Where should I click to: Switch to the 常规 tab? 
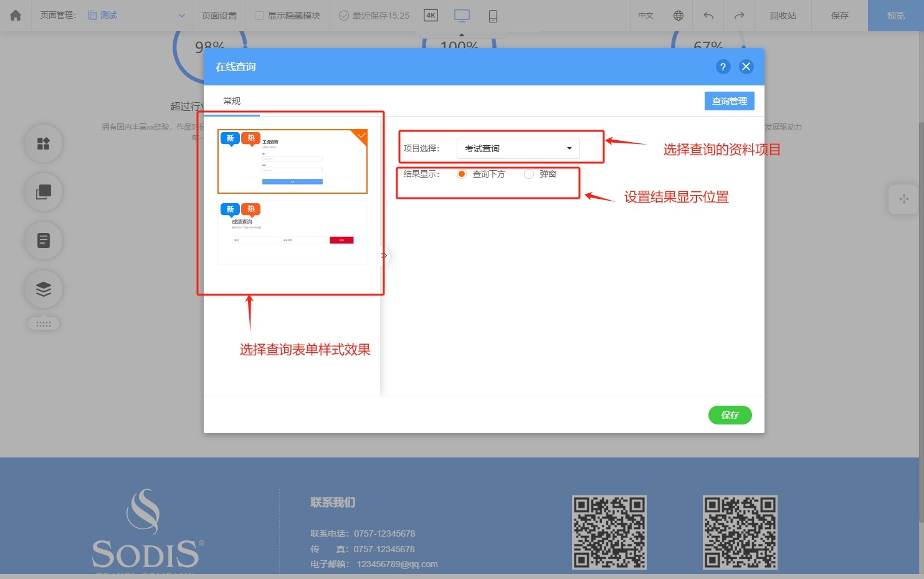click(232, 101)
